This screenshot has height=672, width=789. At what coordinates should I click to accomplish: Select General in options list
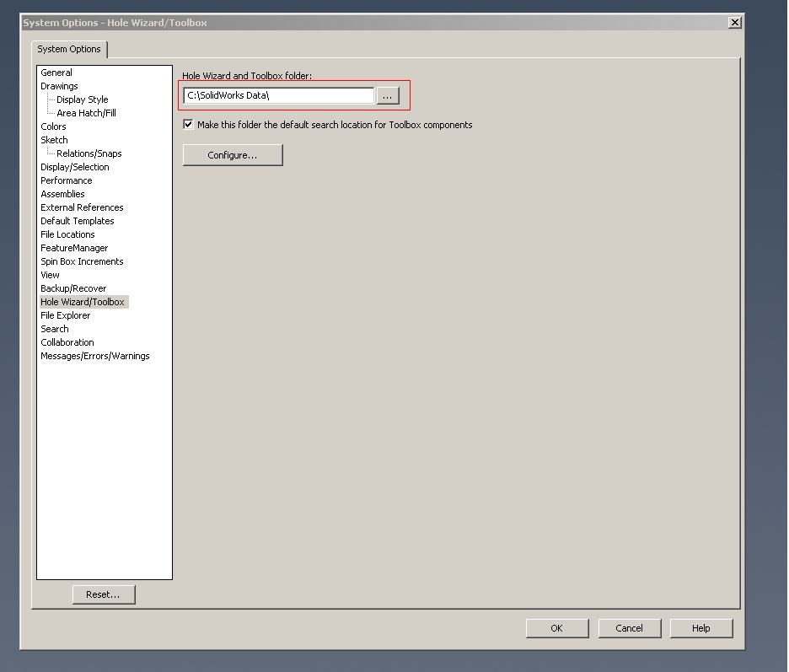56,73
